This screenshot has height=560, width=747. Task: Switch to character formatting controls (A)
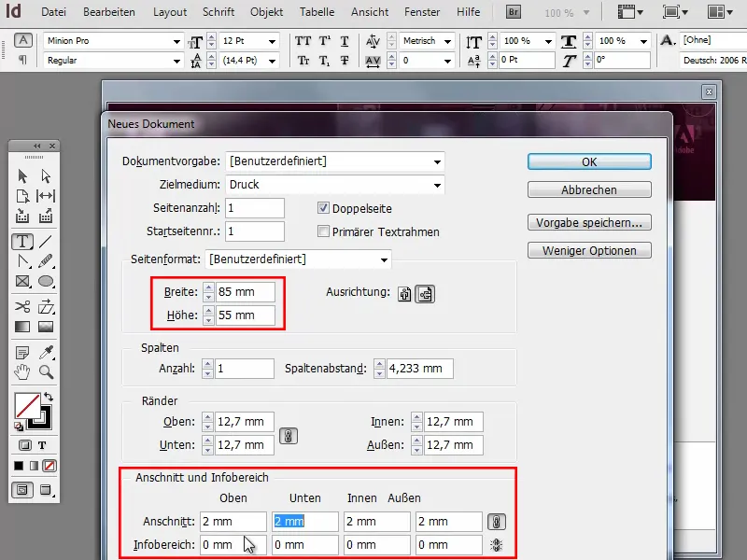coord(22,40)
